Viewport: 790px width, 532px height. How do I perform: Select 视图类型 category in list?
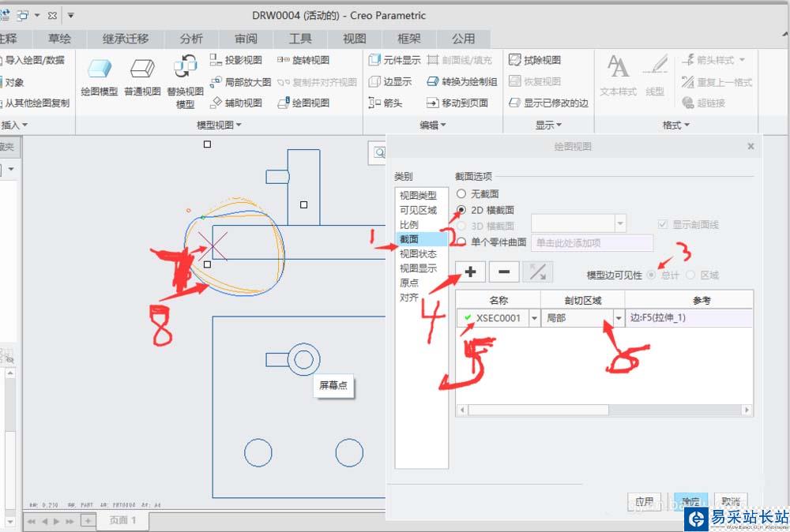[421, 195]
